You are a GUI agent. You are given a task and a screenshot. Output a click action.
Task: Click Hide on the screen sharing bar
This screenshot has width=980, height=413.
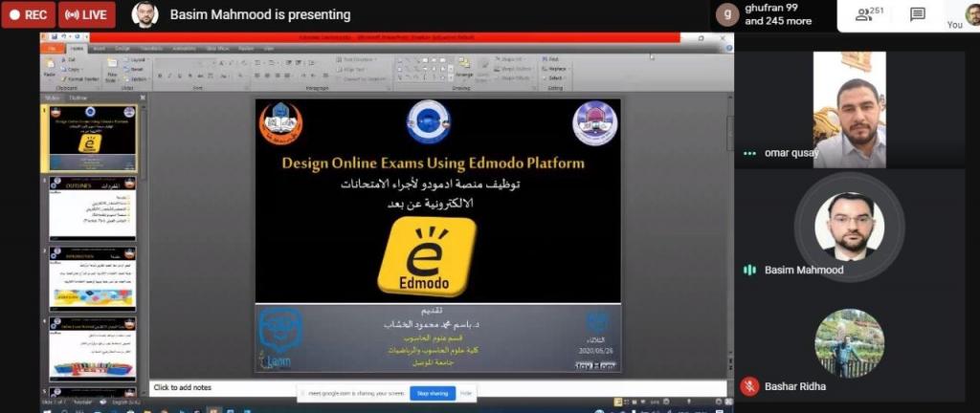coord(466,393)
